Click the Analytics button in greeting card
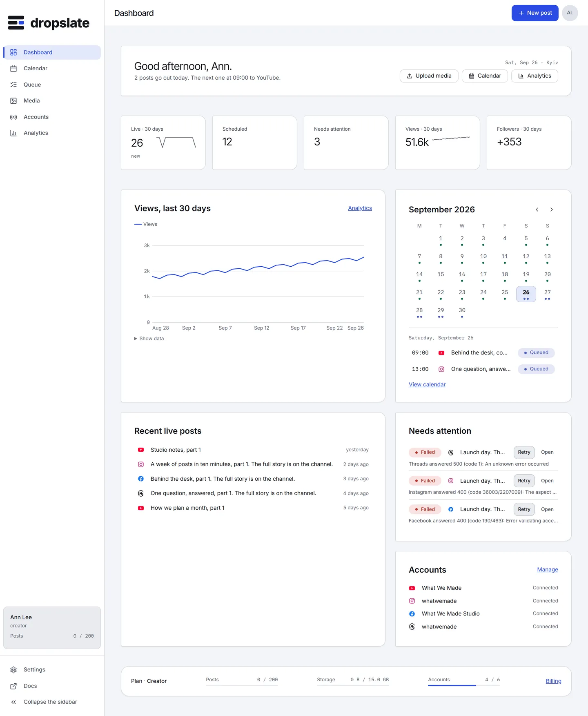Image resolution: width=588 pixels, height=716 pixels. (x=535, y=76)
